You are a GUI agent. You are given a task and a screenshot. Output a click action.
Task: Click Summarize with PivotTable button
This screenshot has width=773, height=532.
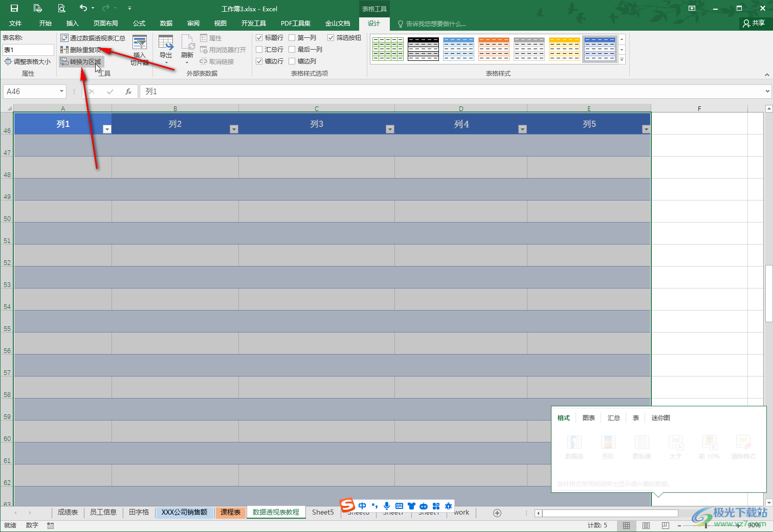(x=93, y=38)
